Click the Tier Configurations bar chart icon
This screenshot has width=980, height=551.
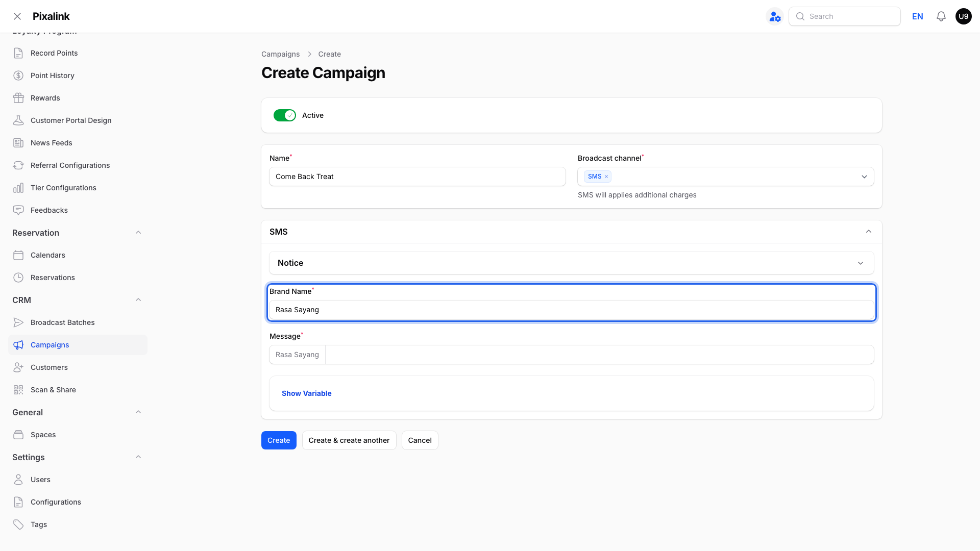[18, 188]
